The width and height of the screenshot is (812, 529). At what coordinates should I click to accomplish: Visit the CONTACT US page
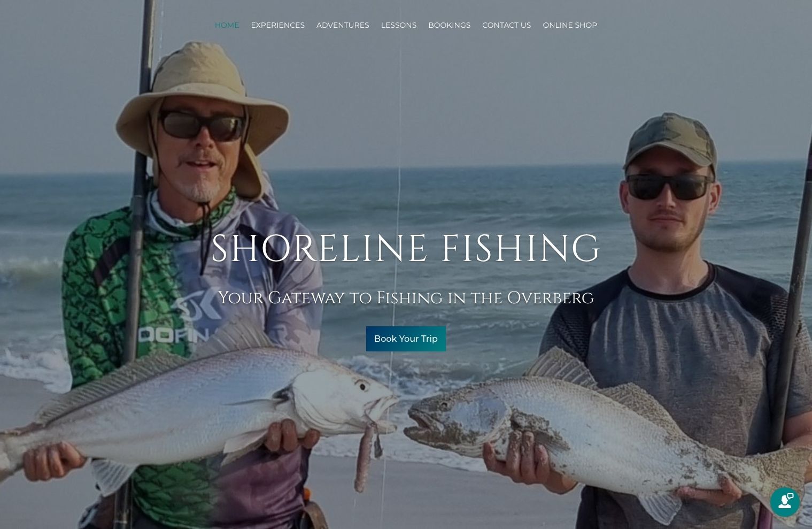pos(506,25)
